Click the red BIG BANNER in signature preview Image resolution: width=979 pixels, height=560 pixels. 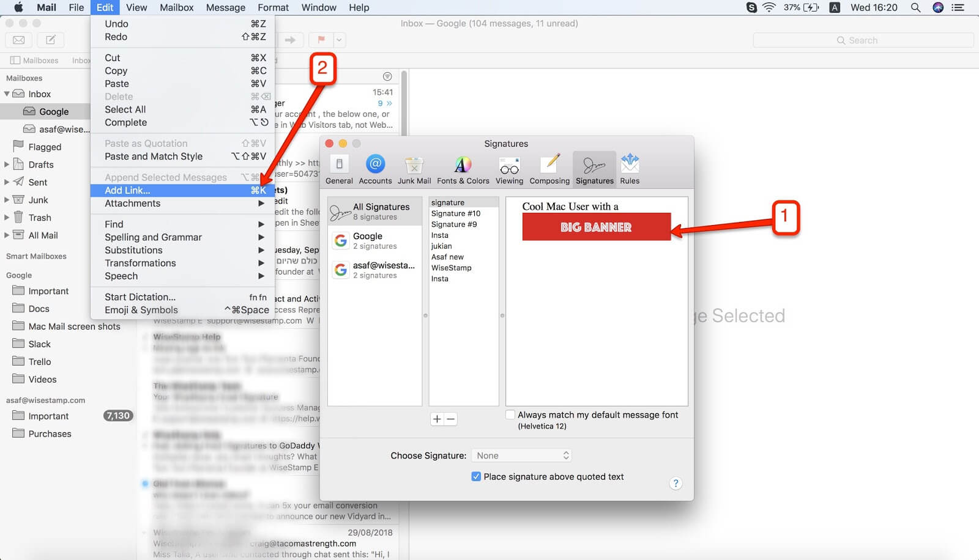coord(595,227)
